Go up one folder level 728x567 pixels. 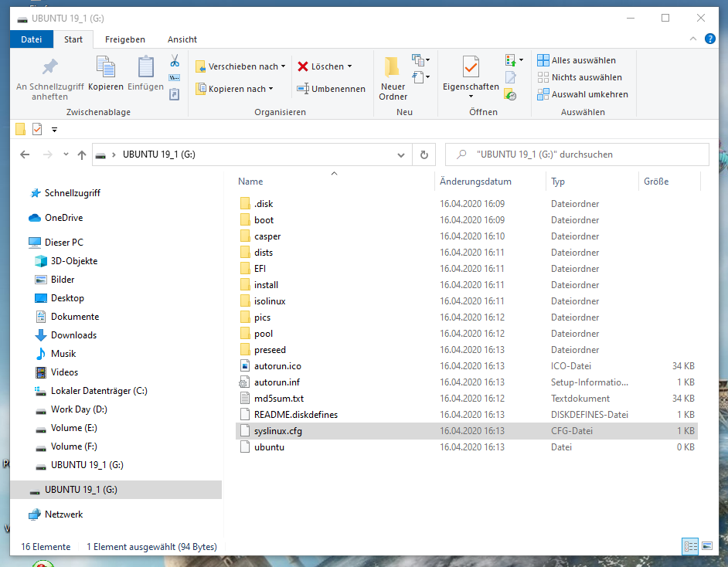(82, 154)
